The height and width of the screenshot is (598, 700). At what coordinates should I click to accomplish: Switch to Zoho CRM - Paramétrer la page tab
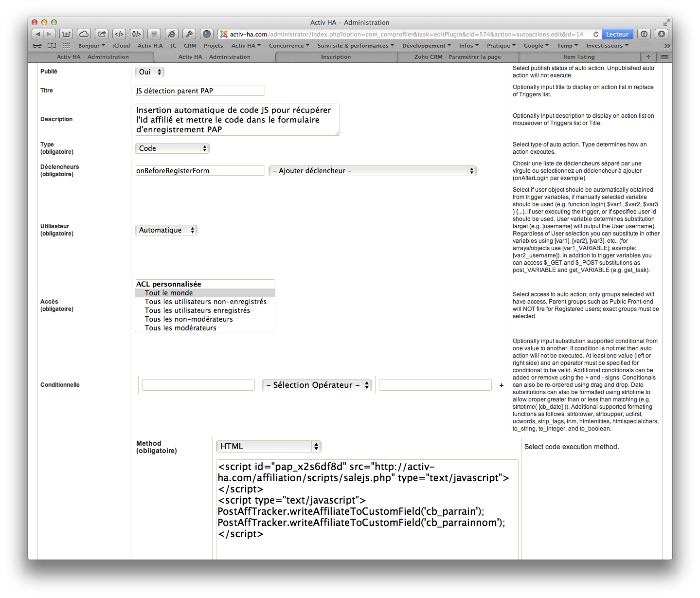458,57
